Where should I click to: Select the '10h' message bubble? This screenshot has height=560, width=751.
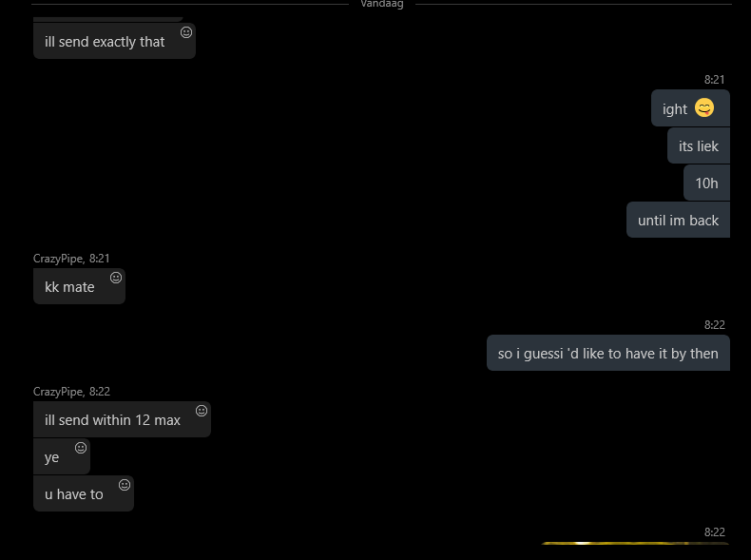[x=706, y=183]
